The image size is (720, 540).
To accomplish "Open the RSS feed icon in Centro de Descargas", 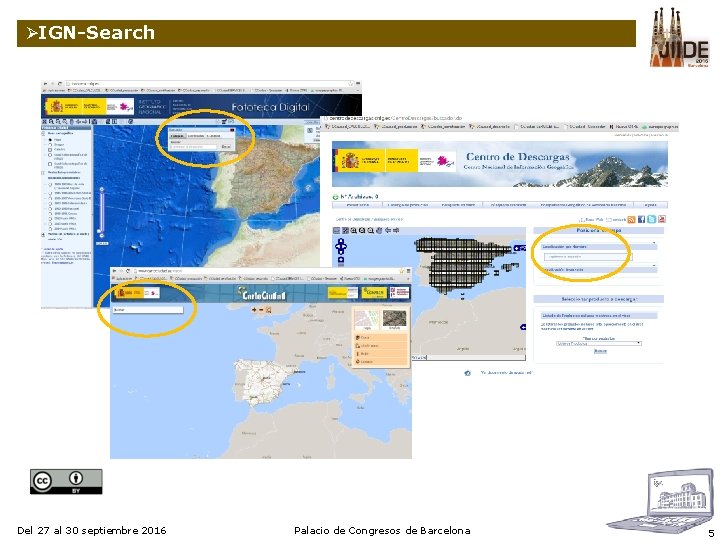I will point(631,219).
